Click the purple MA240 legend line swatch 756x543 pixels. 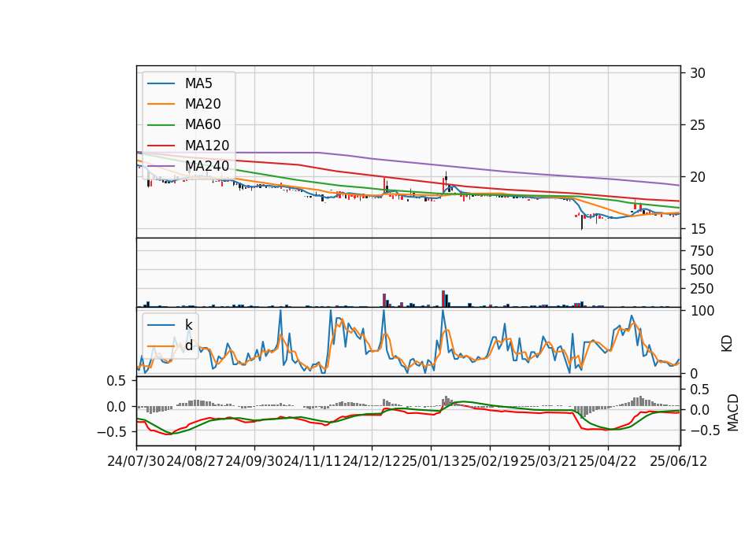click(161, 166)
